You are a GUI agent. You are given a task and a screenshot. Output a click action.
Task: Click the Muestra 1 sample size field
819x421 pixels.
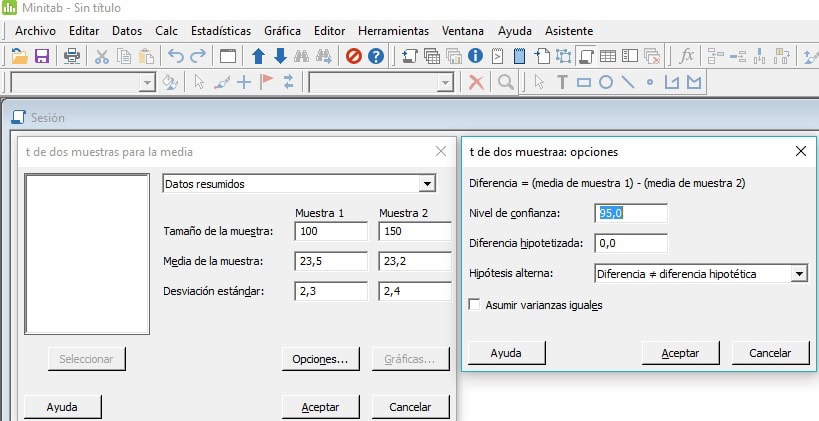click(331, 232)
